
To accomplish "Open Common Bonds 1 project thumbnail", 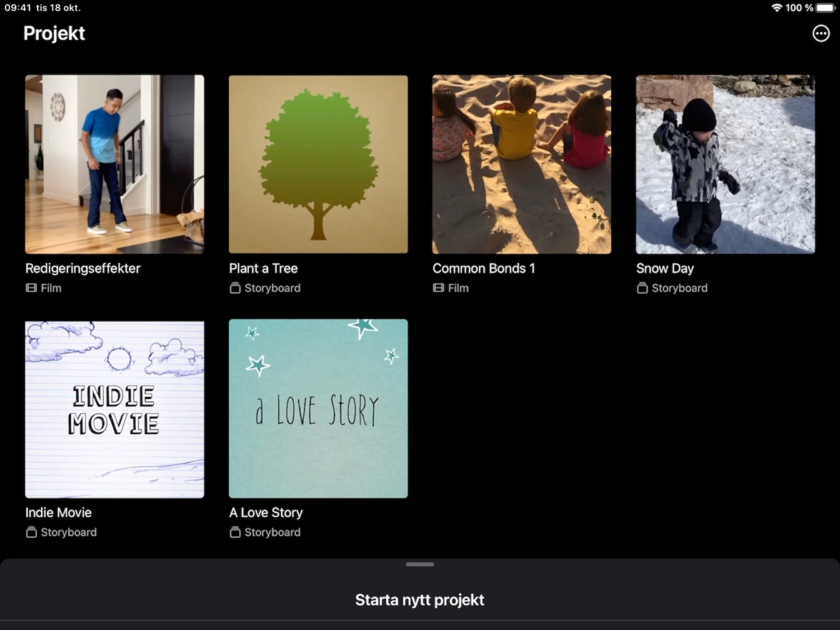I will pos(522,164).
